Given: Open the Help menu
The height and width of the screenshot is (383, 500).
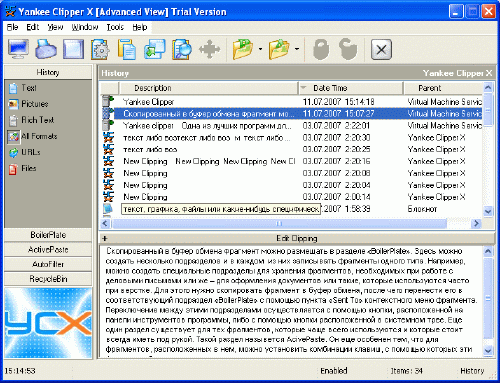Looking at the screenshot, I should (140, 27).
